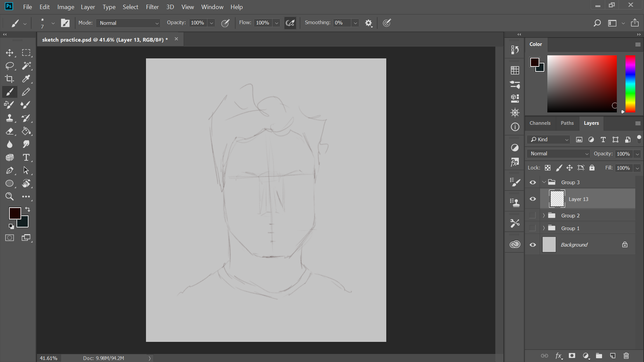Activate the Horizontal Type tool
Viewport: 644px width, 362px height.
tap(26, 157)
